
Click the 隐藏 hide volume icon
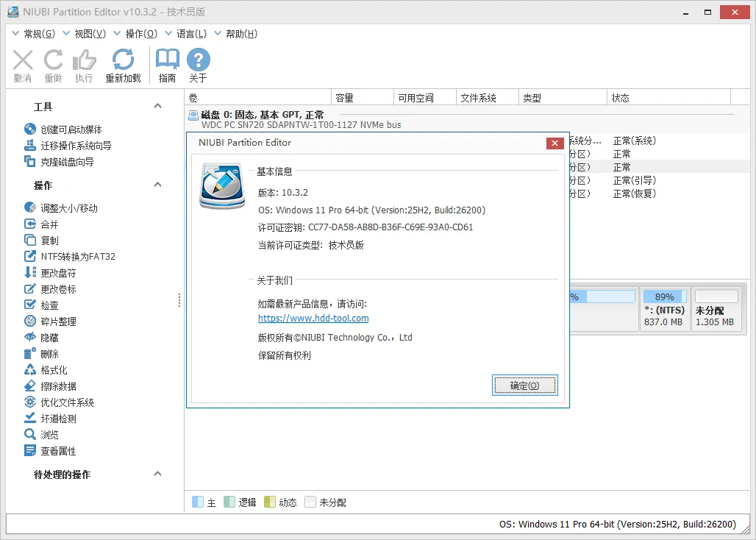(30, 338)
